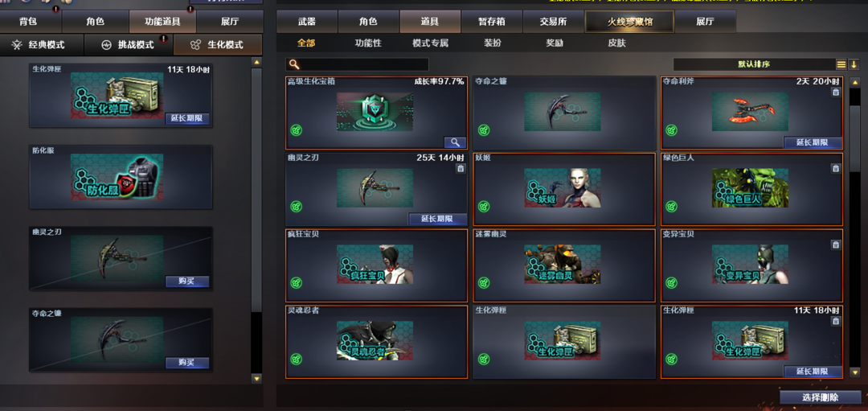Screen dimensions: 868x411
Task: Click the item search input field
Action: click(x=357, y=64)
